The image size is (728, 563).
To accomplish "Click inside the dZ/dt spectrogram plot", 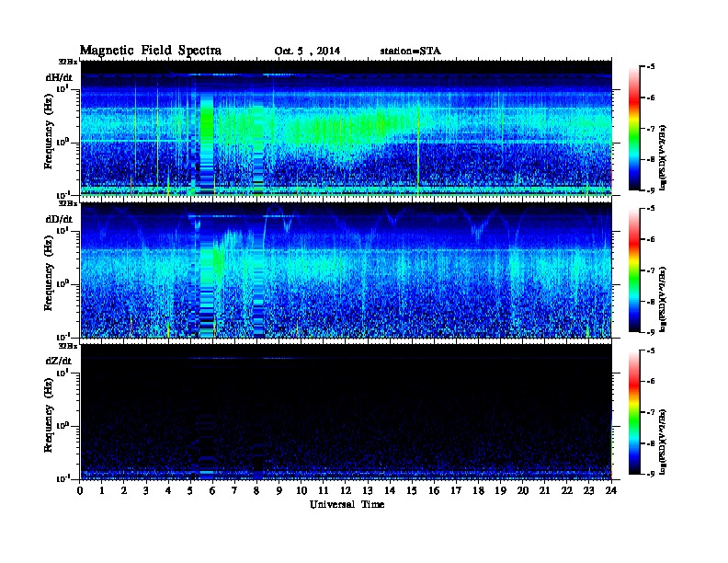I will tap(346, 411).
